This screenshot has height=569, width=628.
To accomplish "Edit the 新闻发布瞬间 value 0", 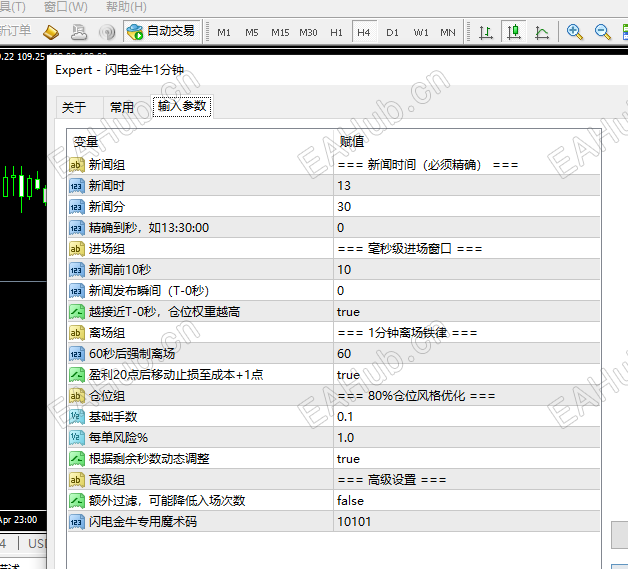I will 467,291.
